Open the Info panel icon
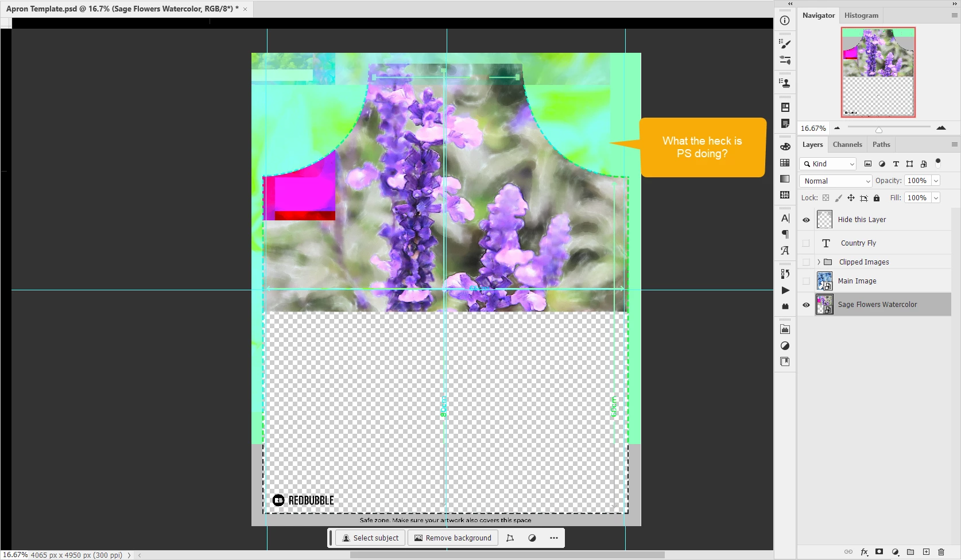 [x=785, y=21]
